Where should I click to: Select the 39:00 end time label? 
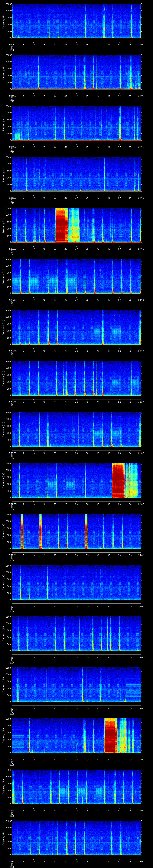point(141,861)
